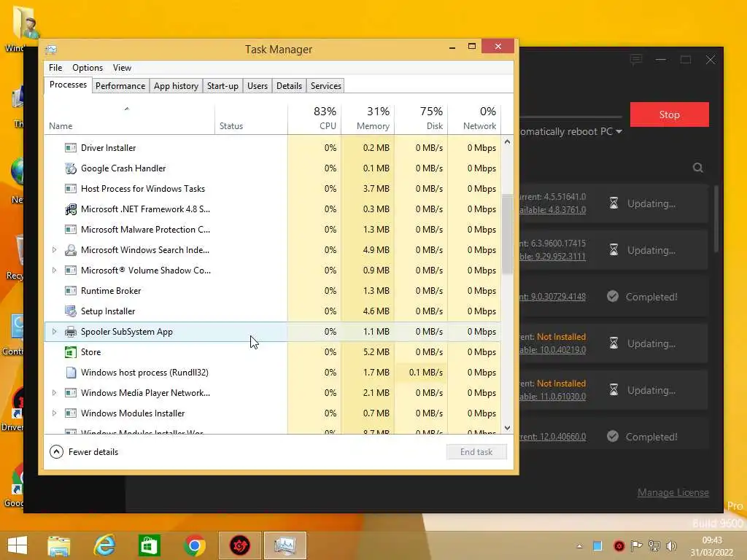The height and width of the screenshot is (560, 747).
Task: Click the Runtime Broker process icon
Action: click(71, 291)
